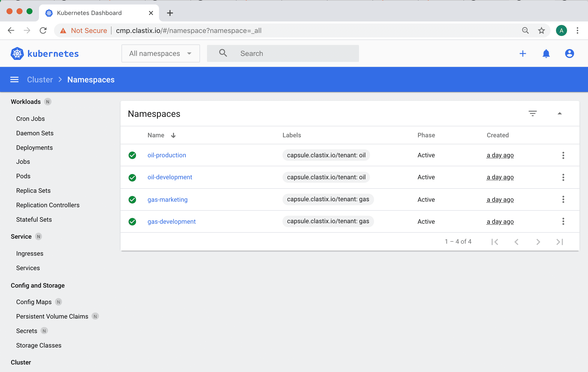
Task: Select Workloads menu section
Action: pyautogui.click(x=26, y=101)
